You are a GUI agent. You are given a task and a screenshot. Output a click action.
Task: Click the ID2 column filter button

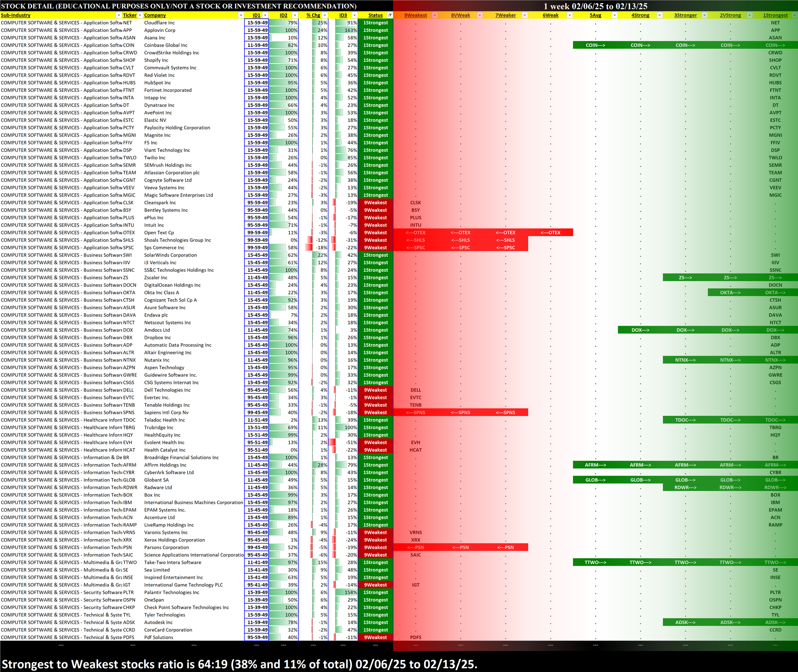pyautogui.click(x=295, y=15)
